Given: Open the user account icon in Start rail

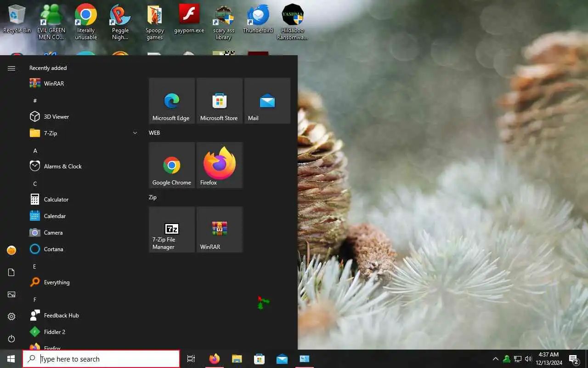Looking at the screenshot, I should click(11, 250).
